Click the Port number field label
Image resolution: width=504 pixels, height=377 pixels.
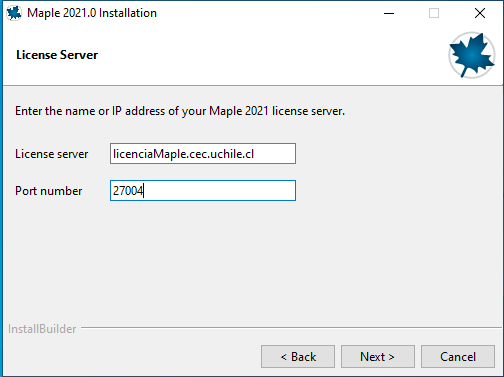point(49,191)
